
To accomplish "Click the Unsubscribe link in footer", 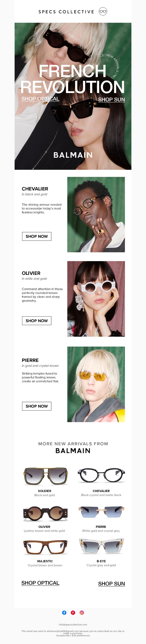I will tap(63, 635).
